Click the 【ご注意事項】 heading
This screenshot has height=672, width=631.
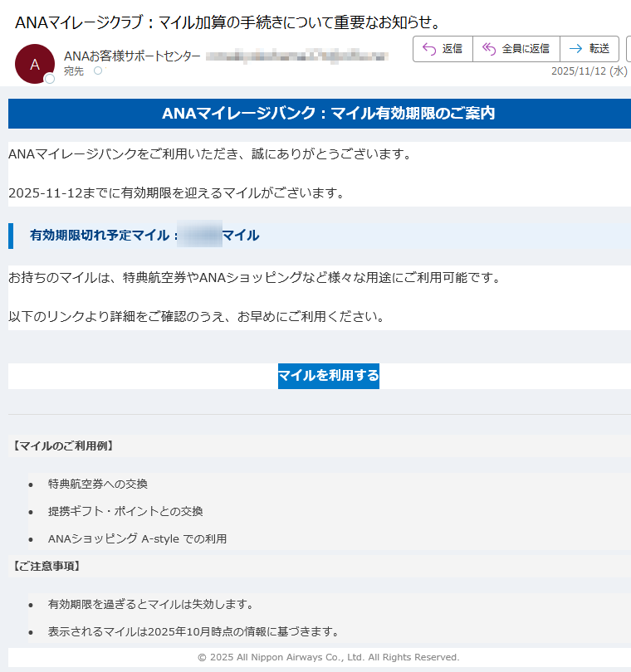(46, 566)
